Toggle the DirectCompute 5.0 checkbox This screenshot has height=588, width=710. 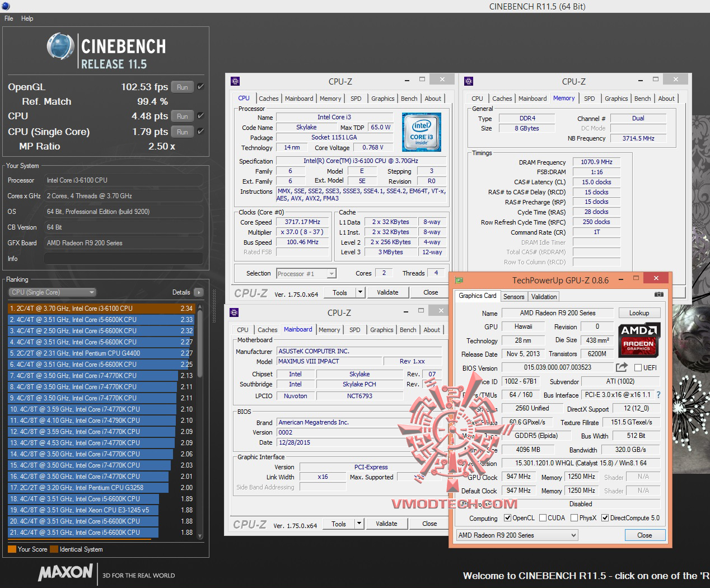pos(605,518)
